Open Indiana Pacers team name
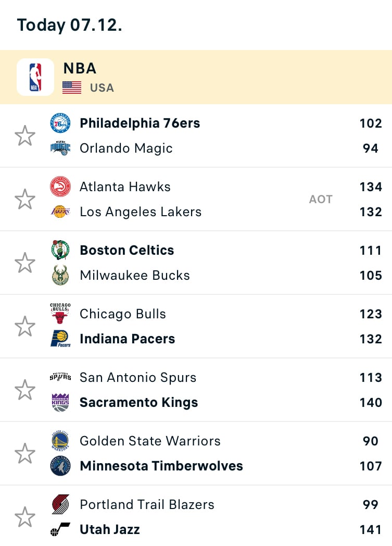The image size is (392, 546). (x=127, y=339)
